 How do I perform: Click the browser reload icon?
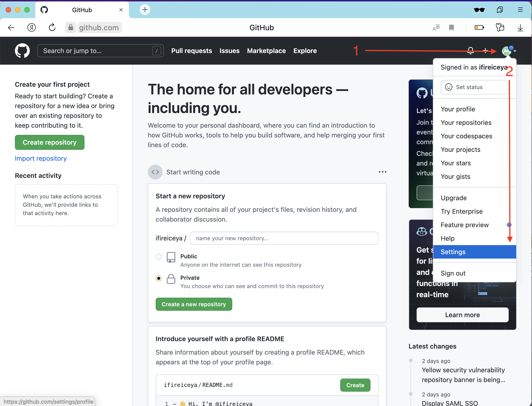(52, 27)
